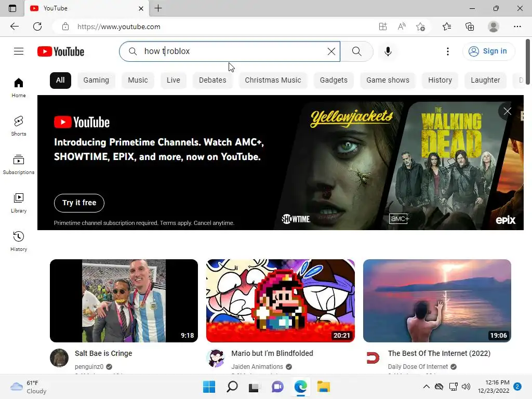The width and height of the screenshot is (532, 399).
Task: Click in the YouTube search field
Action: (x=229, y=51)
